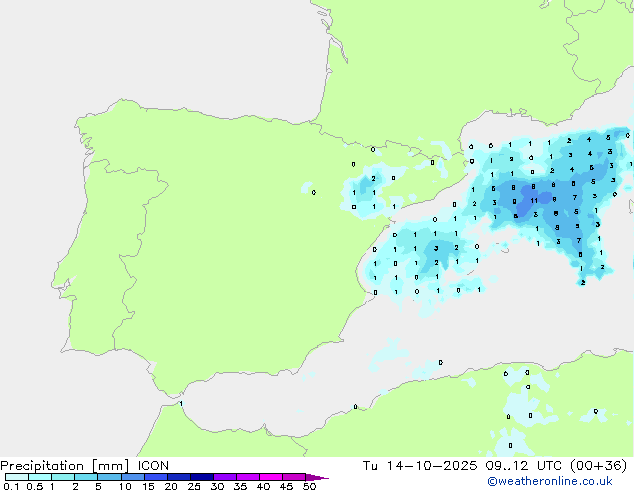This screenshot has width=634, height=490.
Task: Click the '0.1' legend scale label
Action: pos(11,486)
